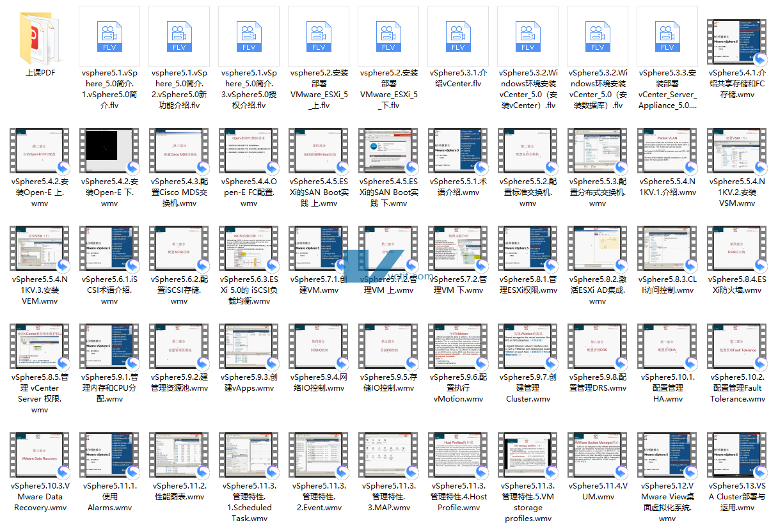Screen dimensions: 778x532
Task: Select ESXi 5.0的 iSCSI负载均衡.wmv thumbnail
Action: [x=249, y=249]
